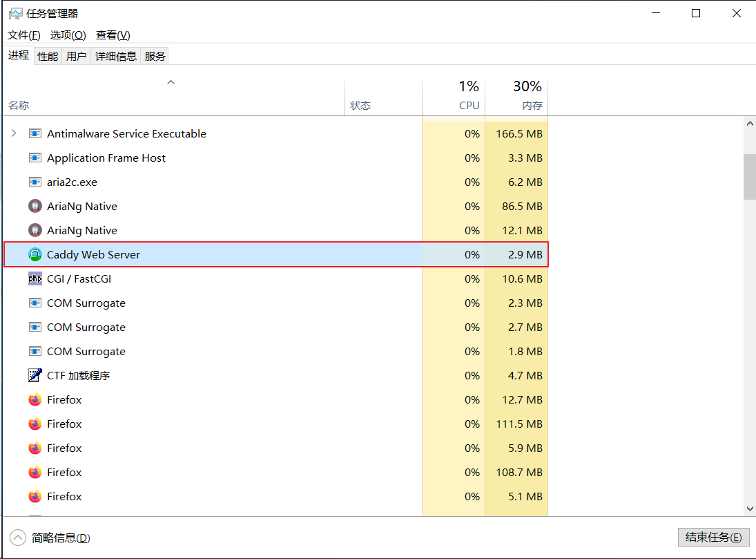Switch to the 详细信息 tab
Screen dimensions: 756x559
tap(116, 57)
